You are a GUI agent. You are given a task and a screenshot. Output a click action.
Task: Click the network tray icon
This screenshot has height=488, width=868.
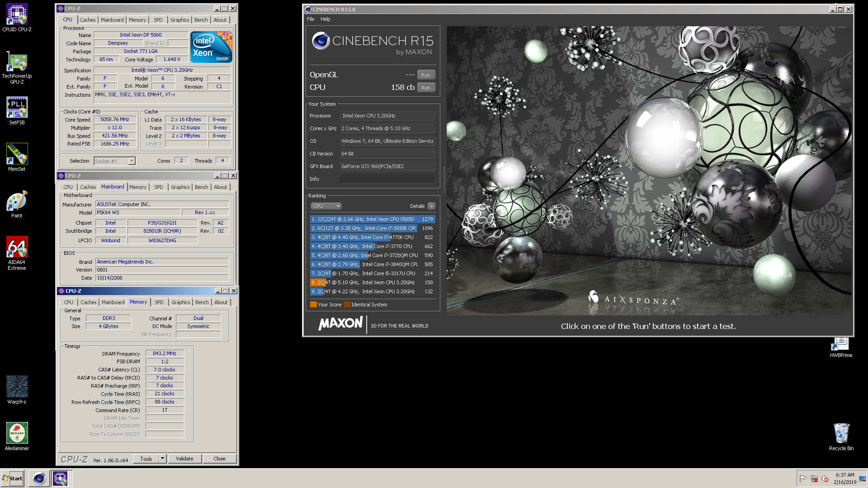pyautogui.click(x=814, y=479)
